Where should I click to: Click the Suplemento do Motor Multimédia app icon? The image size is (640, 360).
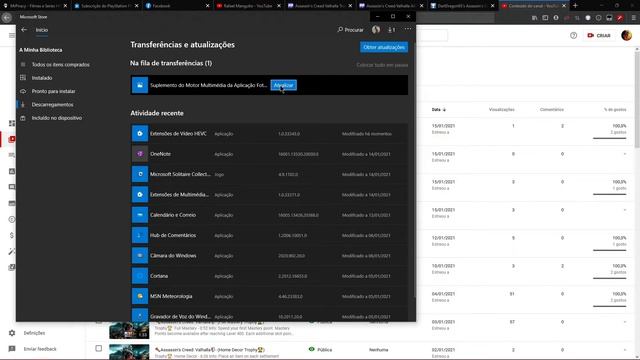point(140,85)
